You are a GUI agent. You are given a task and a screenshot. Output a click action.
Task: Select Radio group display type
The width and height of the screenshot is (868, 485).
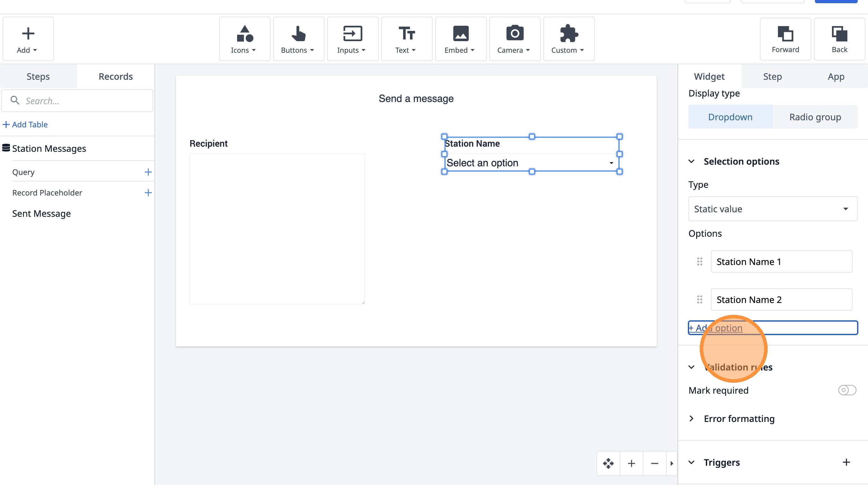click(x=815, y=117)
